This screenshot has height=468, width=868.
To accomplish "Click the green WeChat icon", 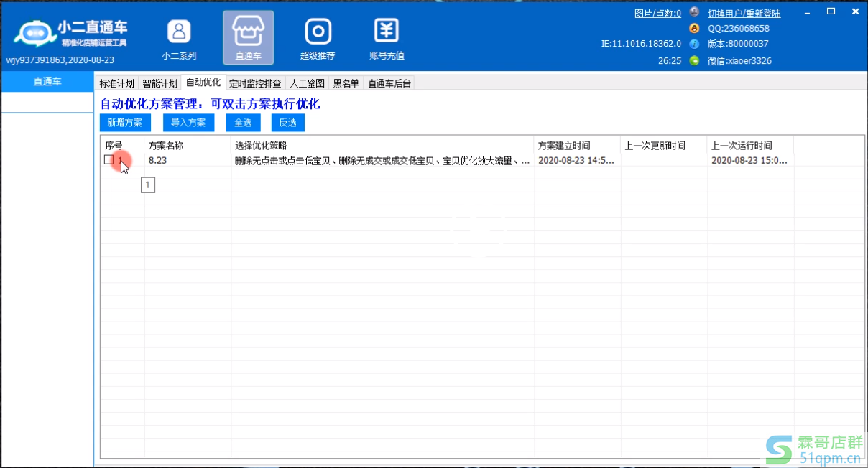I will pyautogui.click(x=694, y=61).
